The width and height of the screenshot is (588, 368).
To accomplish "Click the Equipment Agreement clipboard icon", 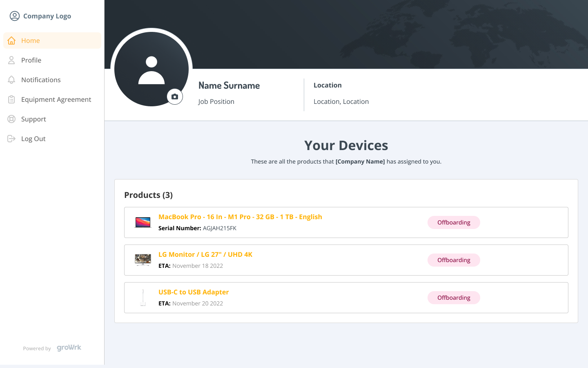I will pos(11,99).
